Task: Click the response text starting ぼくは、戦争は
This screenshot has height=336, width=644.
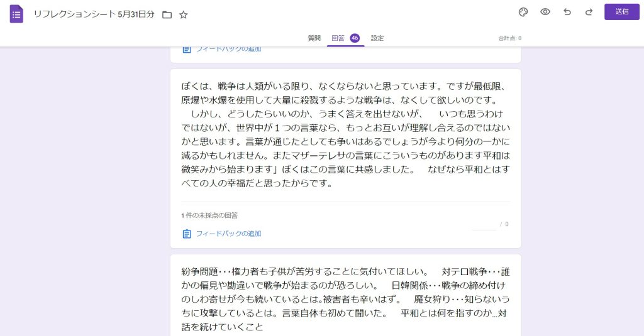Action: click(x=345, y=134)
